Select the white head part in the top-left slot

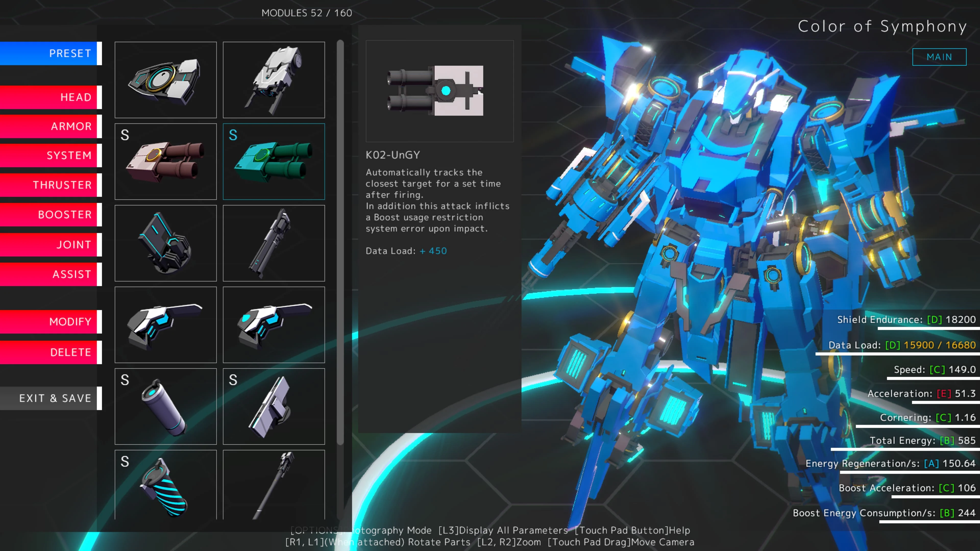tap(165, 80)
